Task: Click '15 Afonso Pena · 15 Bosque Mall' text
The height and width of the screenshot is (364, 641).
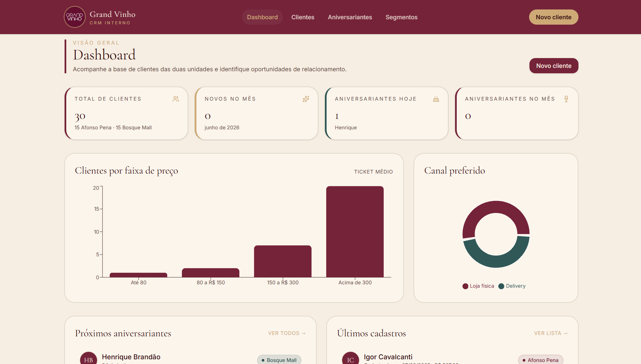Action: click(x=113, y=128)
